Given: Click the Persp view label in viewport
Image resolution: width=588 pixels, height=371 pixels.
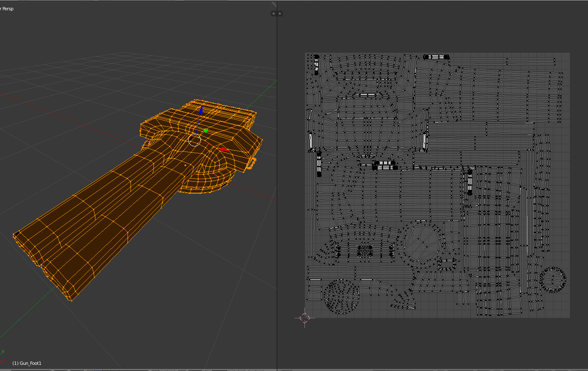Looking at the screenshot, I should [x=7, y=9].
